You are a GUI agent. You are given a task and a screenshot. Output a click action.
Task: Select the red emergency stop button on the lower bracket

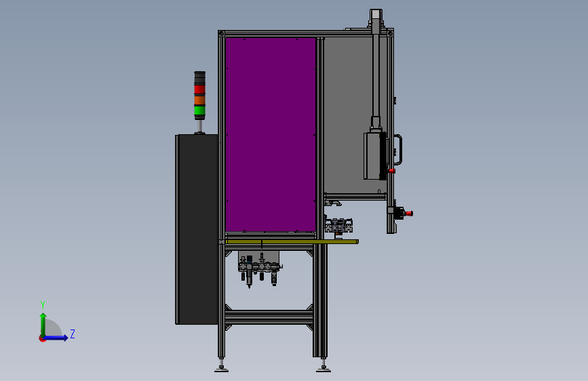pos(409,214)
